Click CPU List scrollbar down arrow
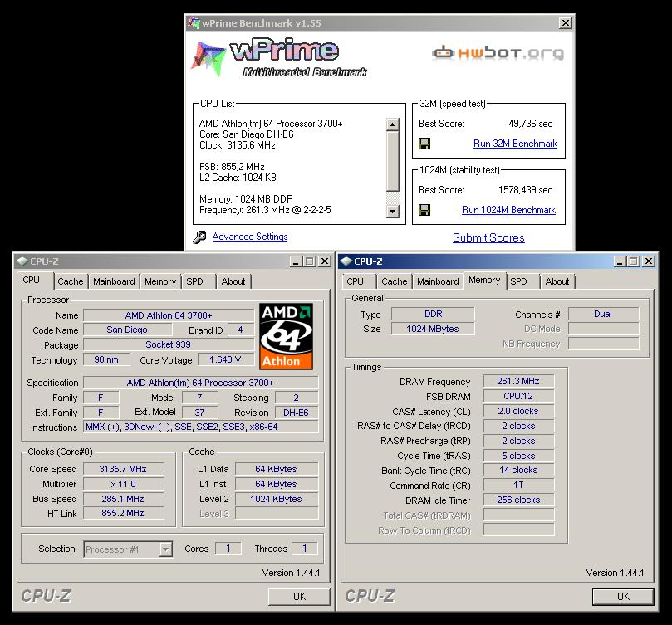This screenshot has height=625, width=672. [393, 211]
